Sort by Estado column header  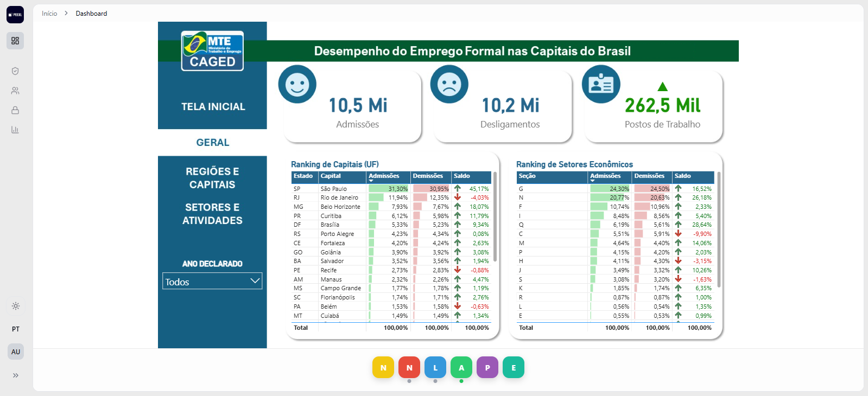[x=303, y=176]
